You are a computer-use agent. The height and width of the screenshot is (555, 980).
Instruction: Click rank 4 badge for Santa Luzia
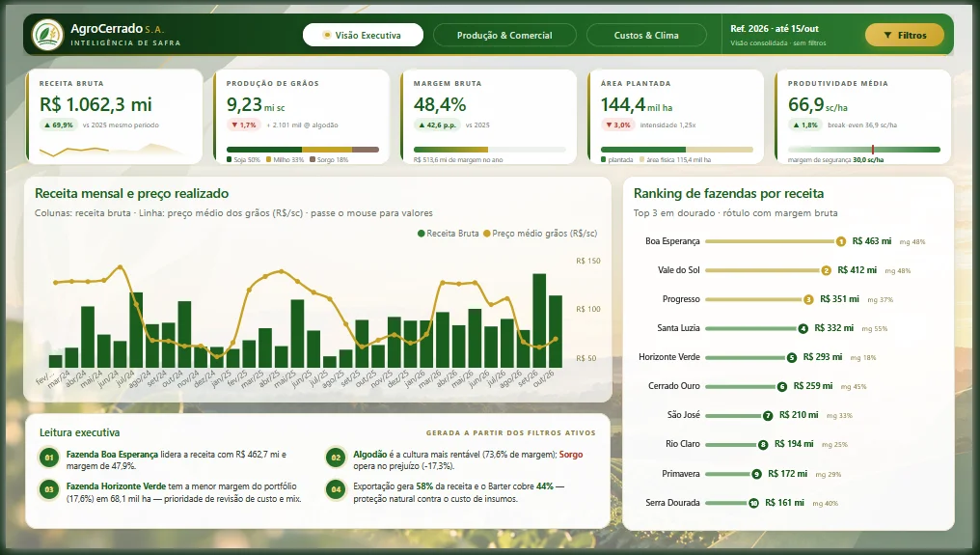803,328
